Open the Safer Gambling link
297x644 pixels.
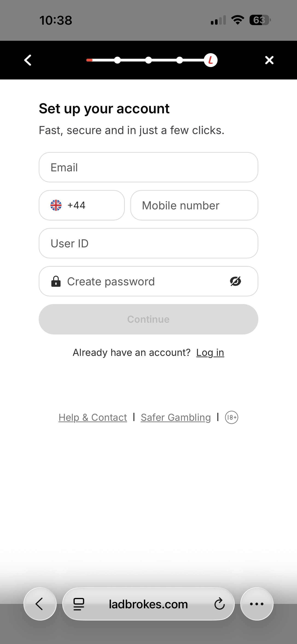176,417
